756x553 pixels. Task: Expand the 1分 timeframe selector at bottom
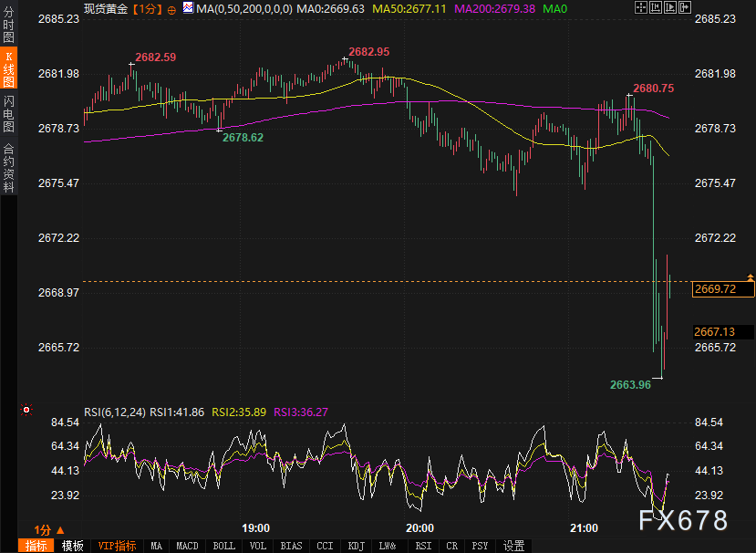tap(49, 530)
